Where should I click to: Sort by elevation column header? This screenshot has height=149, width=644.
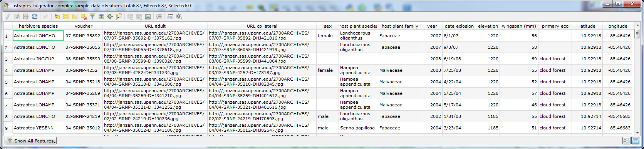pos(488,26)
